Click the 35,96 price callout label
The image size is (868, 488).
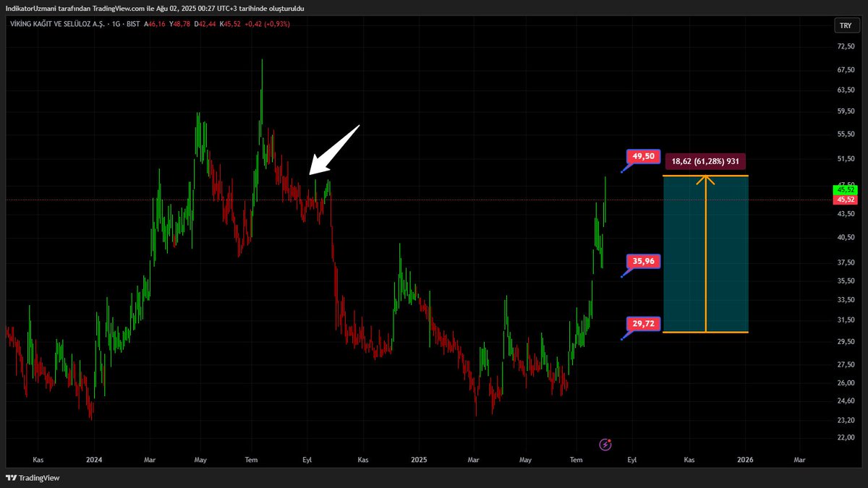pyautogui.click(x=643, y=261)
